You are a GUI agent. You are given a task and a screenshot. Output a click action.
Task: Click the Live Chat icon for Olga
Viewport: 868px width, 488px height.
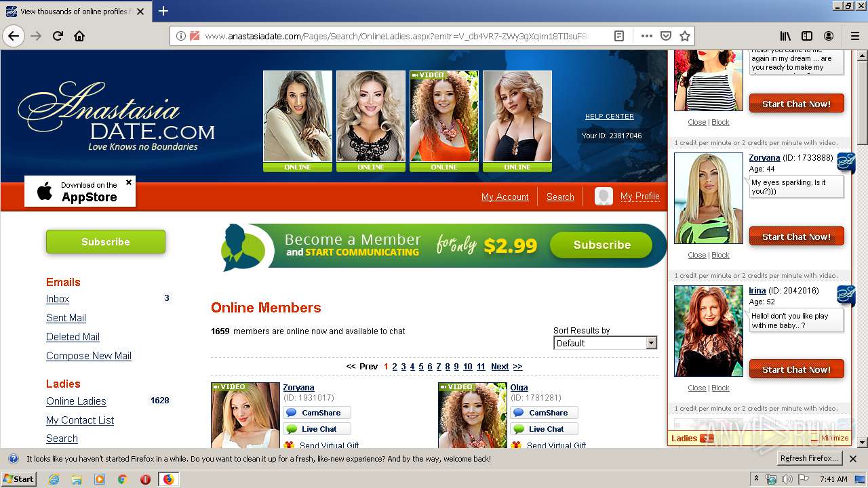(x=519, y=429)
